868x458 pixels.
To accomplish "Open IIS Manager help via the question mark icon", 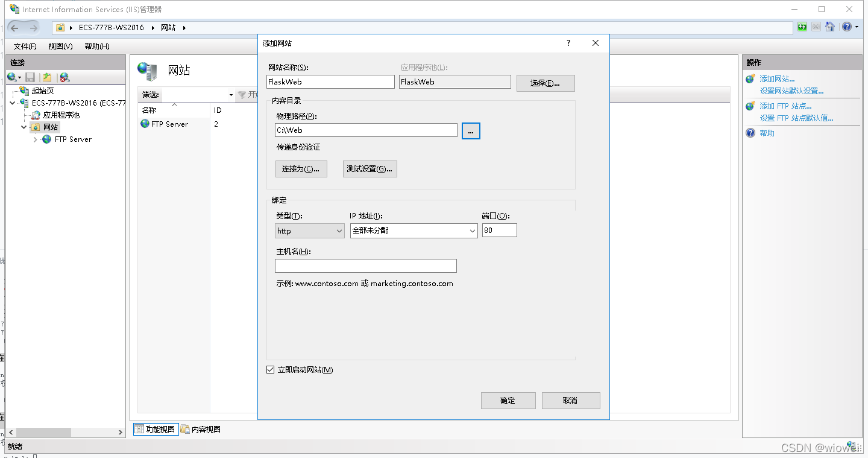I will (847, 27).
